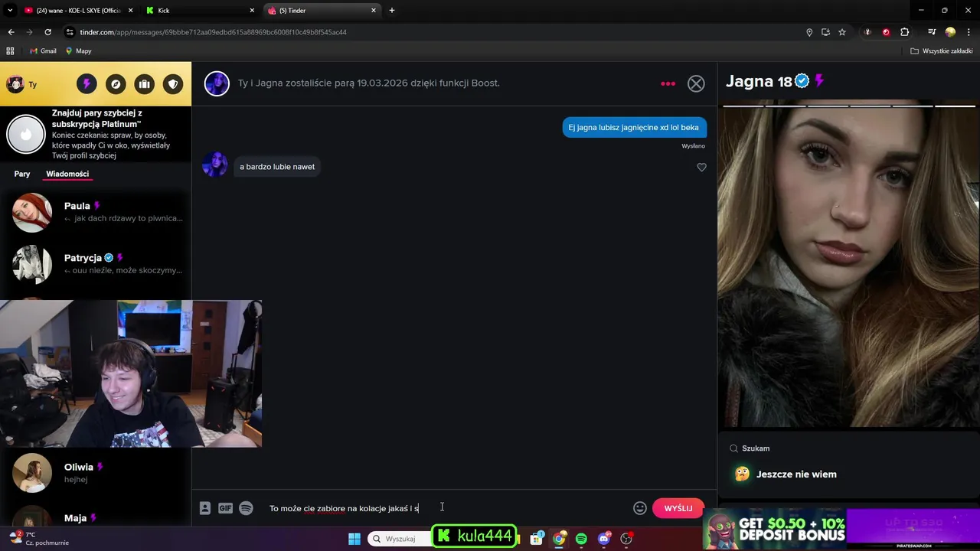Bookmark this page with the star icon
This screenshot has height=551, width=980.
pyautogui.click(x=842, y=32)
